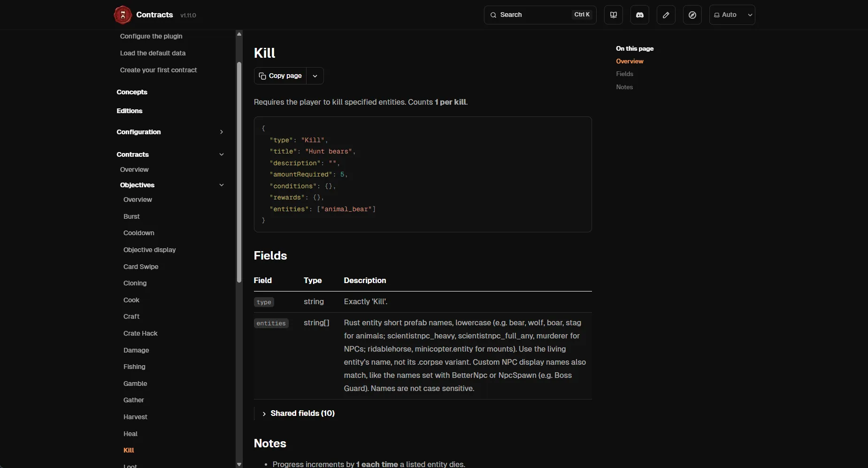Click the Fields section heading
Image resolution: width=868 pixels, height=468 pixels.
click(x=270, y=256)
